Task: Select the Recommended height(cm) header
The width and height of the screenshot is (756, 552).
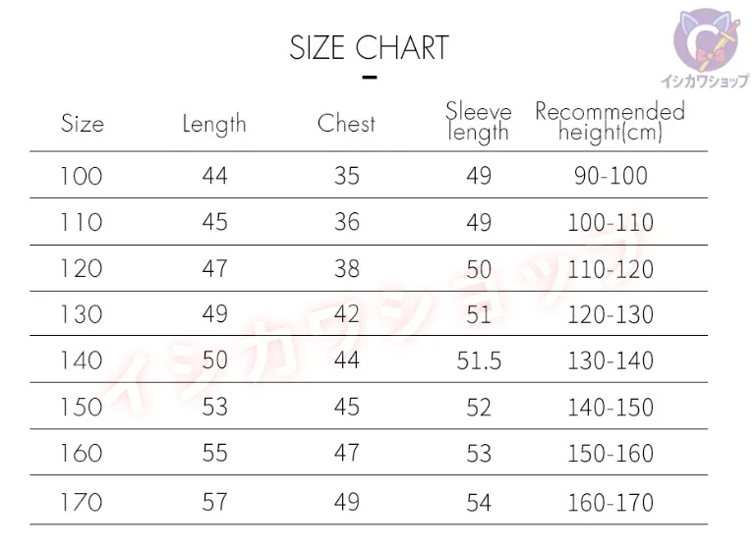Action: 610,122
